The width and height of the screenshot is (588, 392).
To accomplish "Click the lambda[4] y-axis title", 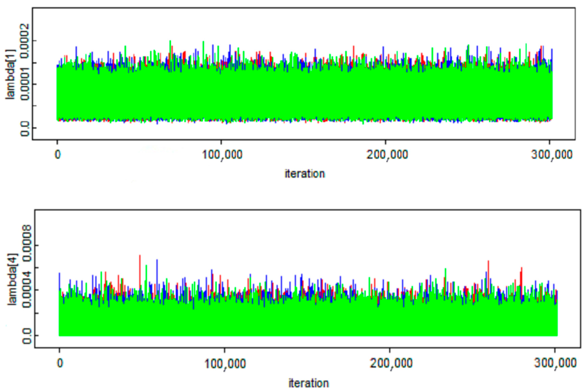I will click(13, 279).
